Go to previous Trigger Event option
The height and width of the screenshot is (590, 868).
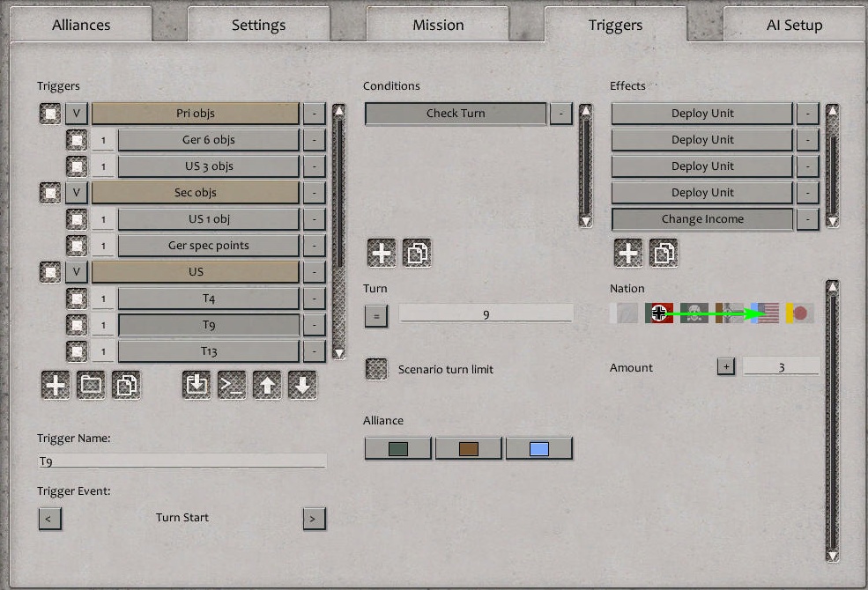pos(50,519)
